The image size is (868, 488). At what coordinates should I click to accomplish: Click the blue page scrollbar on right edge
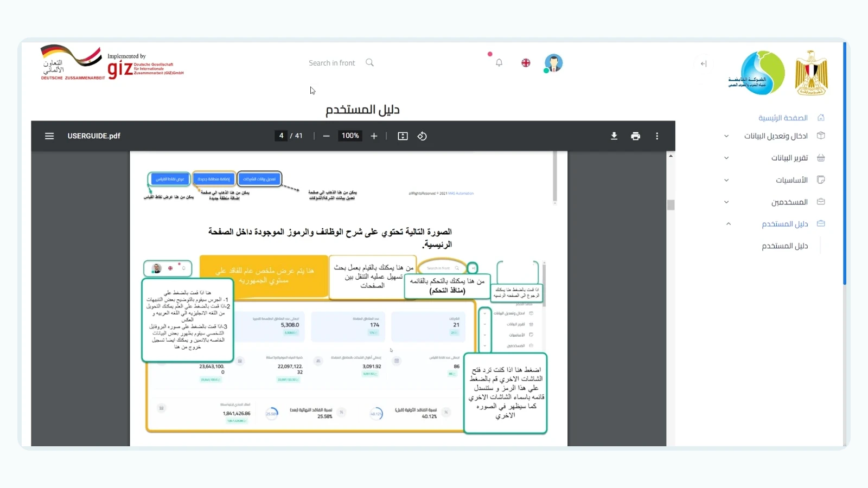pyautogui.click(x=845, y=163)
